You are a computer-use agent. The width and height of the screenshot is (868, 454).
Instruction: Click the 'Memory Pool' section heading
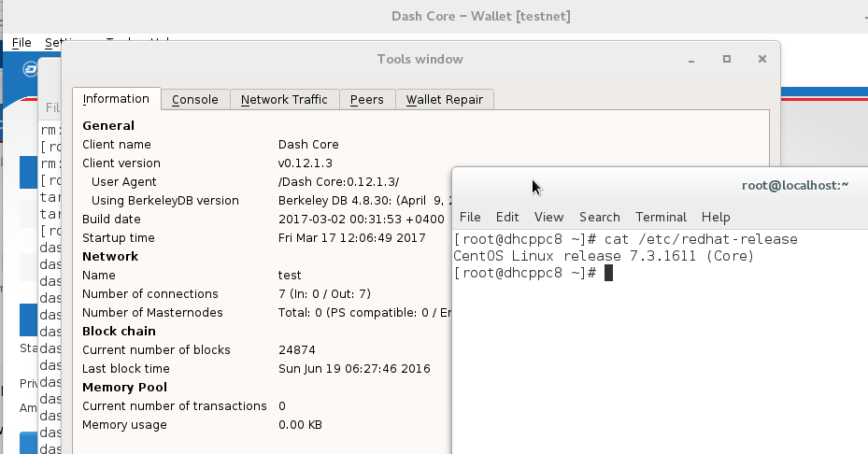(124, 388)
